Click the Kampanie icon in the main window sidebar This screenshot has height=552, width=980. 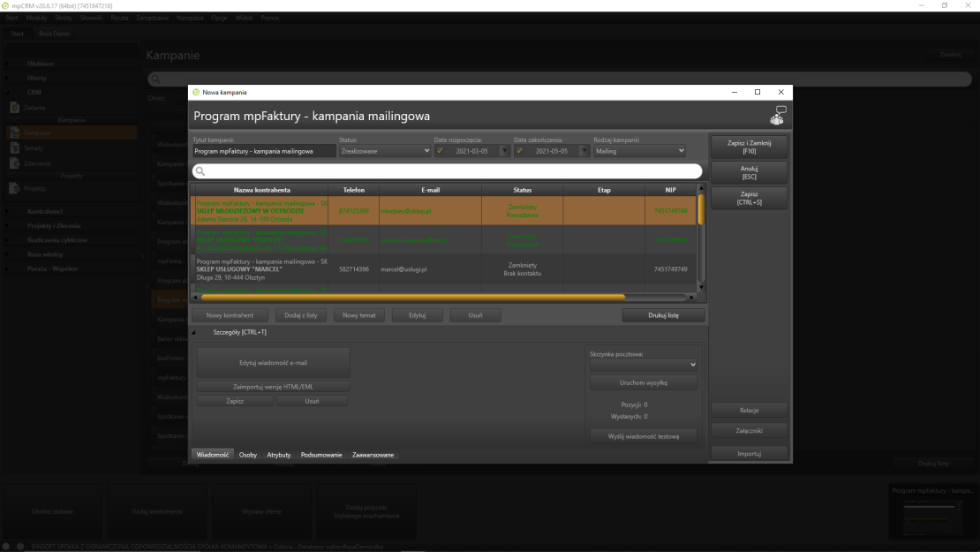coord(14,132)
